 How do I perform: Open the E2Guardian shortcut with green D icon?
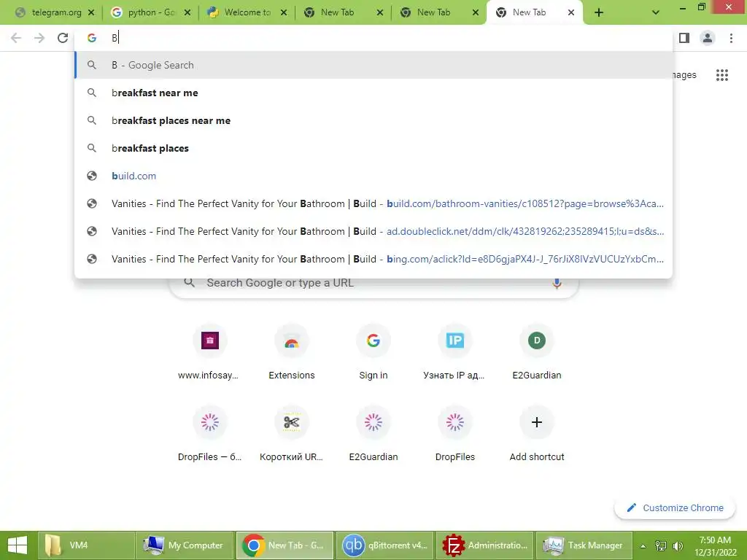pyautogui.click(x=537, y=353)
